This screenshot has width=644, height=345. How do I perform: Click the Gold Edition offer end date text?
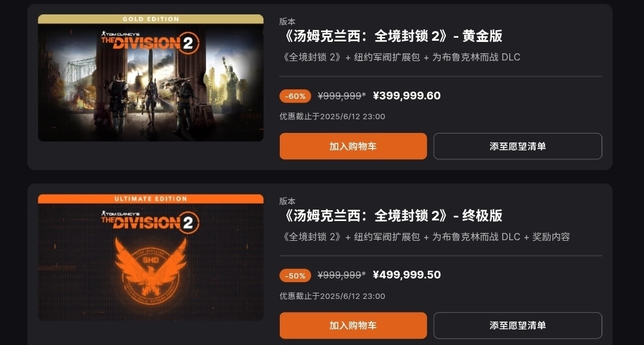tap(332, 117)
